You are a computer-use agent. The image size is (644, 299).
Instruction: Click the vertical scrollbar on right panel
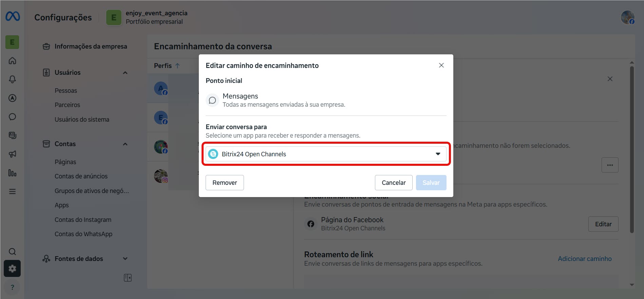[632, 149]
